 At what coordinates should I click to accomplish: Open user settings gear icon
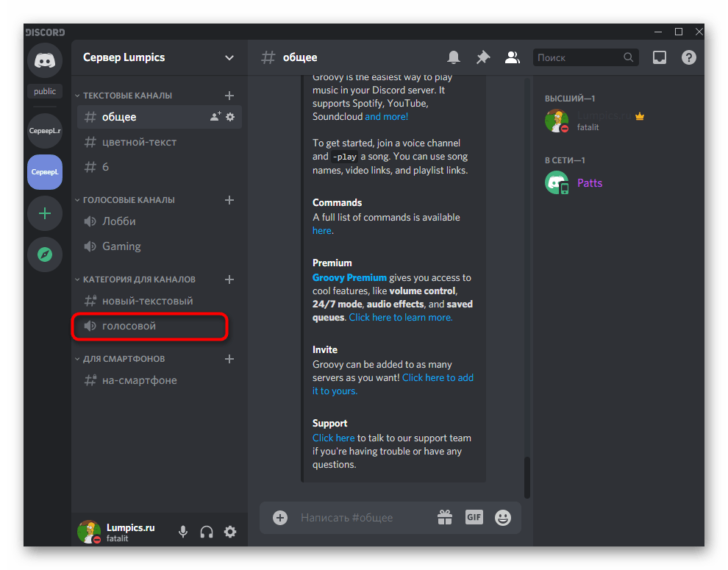(230, 532)
